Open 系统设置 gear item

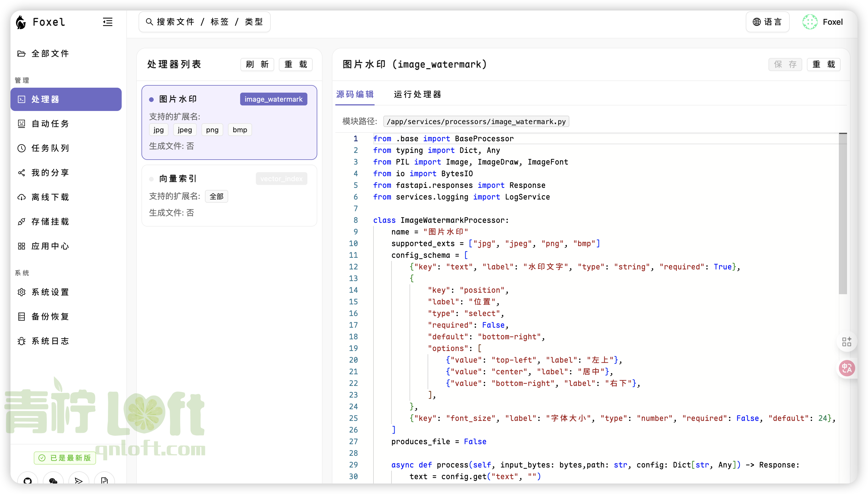50,292
